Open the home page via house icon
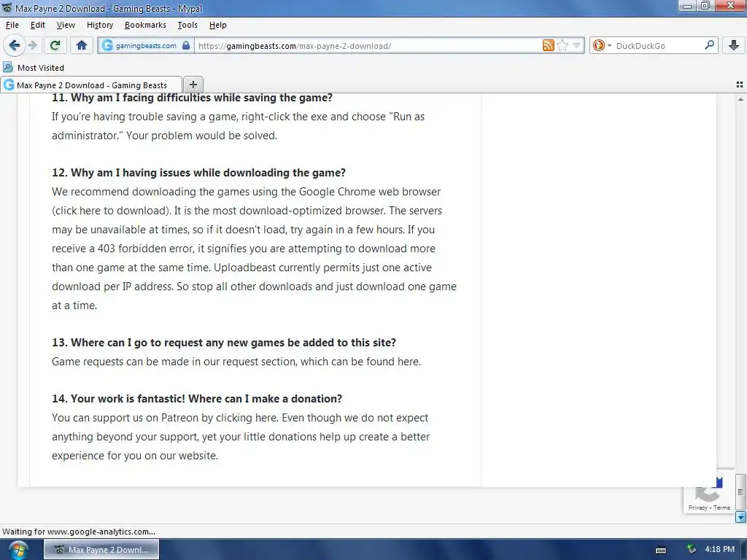 click(82, 45)
